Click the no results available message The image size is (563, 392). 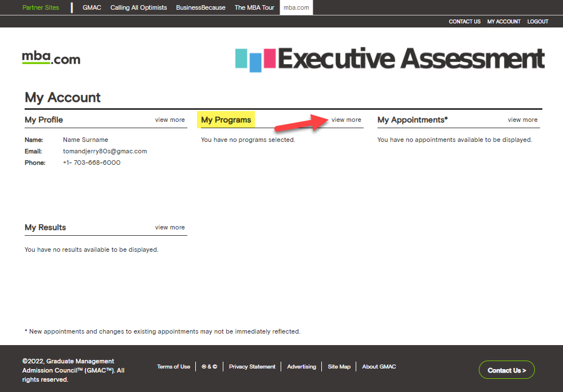click(92, 250)
